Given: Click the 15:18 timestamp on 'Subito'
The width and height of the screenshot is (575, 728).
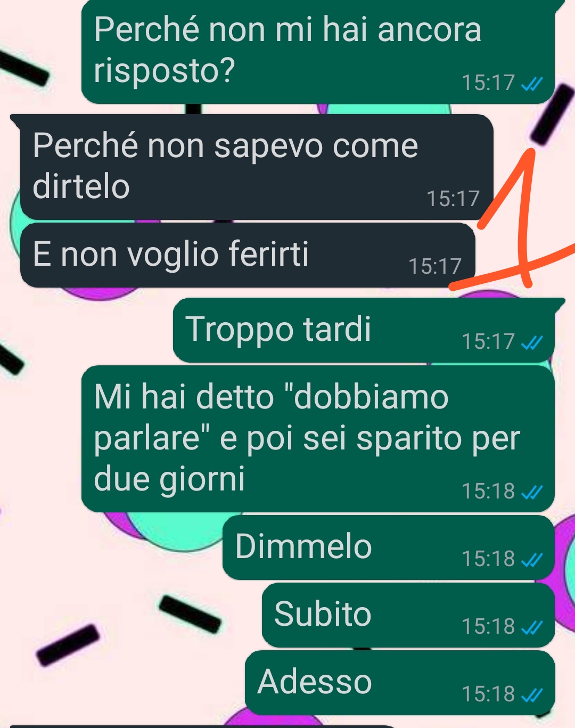Looking at the screenshot, I should pyautogui.click(x=488, y=627).
